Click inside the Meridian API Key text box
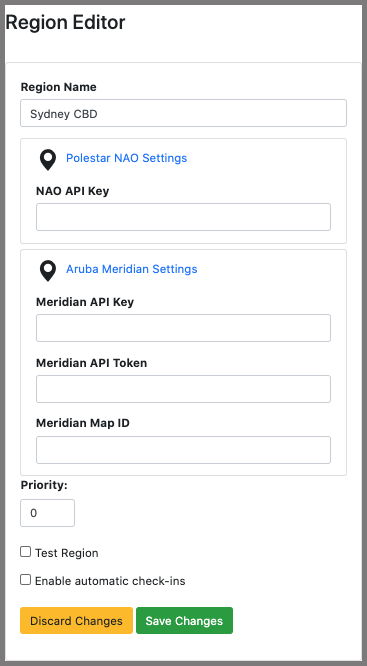The height and width of the screenshot is (666, 367). (184, 328)
